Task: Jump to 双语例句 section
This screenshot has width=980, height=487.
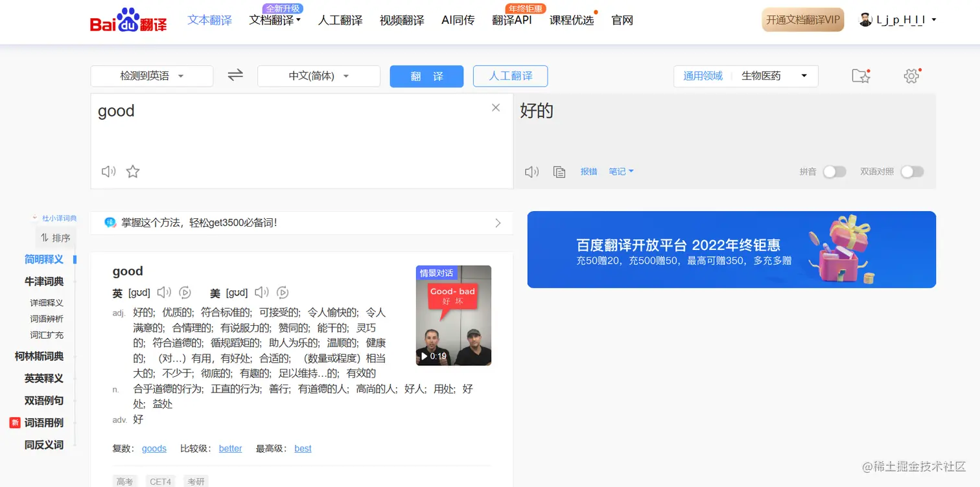Action: click(x=44, y=400)
